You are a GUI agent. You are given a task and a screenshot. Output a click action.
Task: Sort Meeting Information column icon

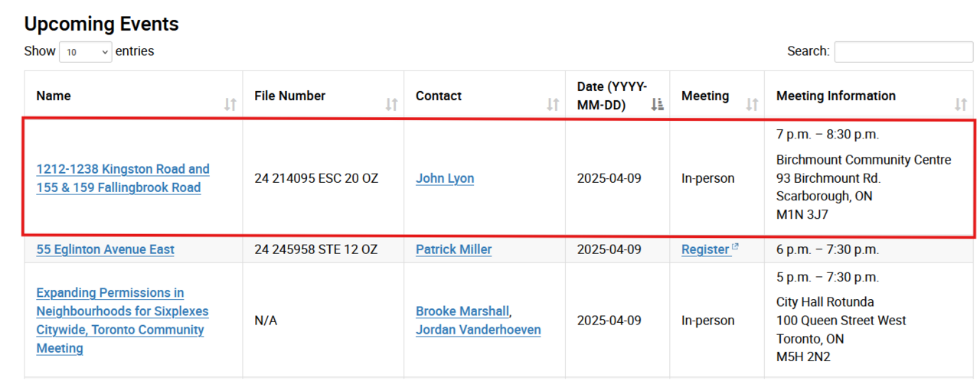point(961,105)
